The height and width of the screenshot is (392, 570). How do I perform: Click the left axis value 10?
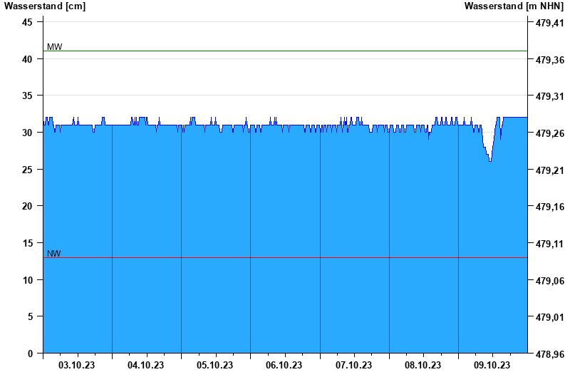(x=27, y=280)
